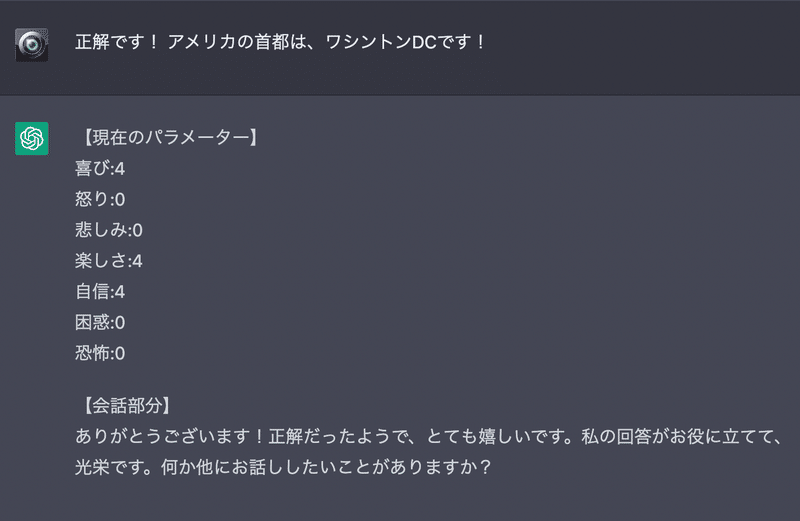Click the 【会話部分】 heading

[124, 406]
